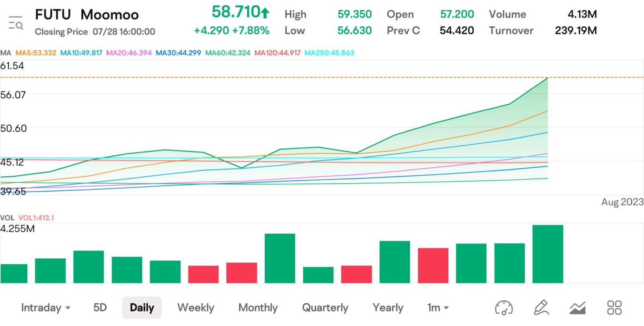
Task: Click the MA30:44.299 indicator label
Action: (x=178, y=53)
